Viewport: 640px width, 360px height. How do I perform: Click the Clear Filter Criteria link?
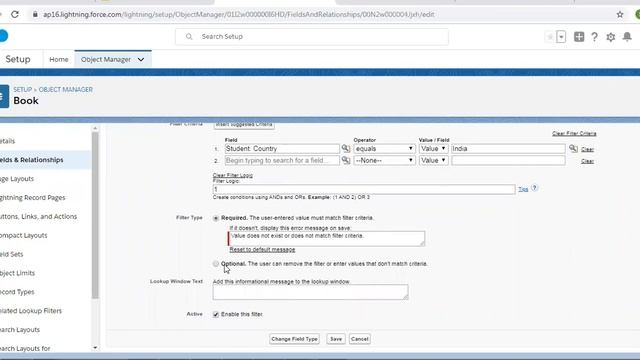(x=574, y=133)
